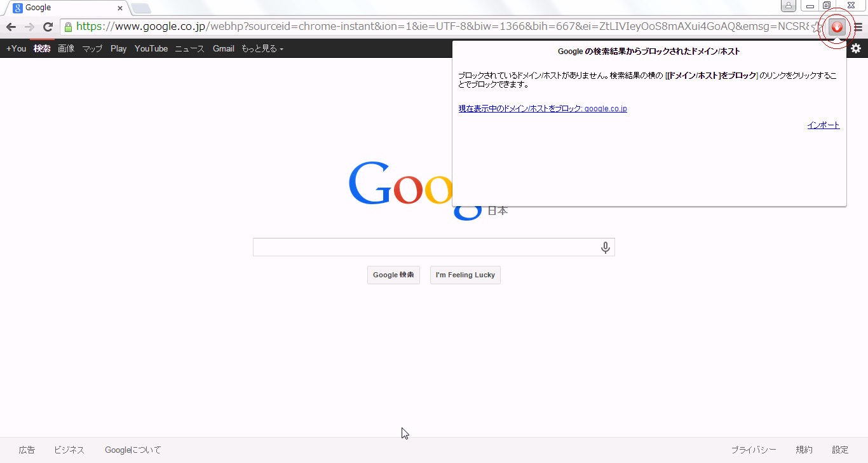Open マップ in the Google bar
Image resolution: width=868 pixels, height=463 pixels.
click(x=92, y=48)
